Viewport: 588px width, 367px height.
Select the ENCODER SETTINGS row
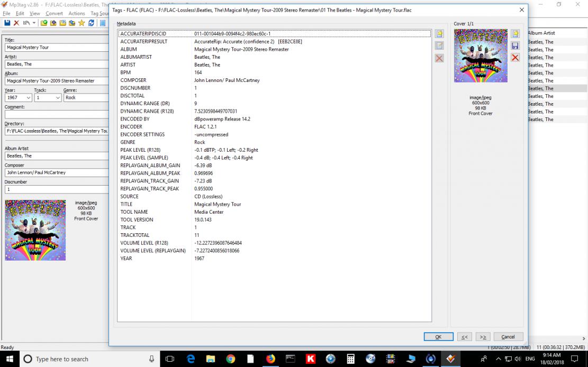tap(275, 134)
